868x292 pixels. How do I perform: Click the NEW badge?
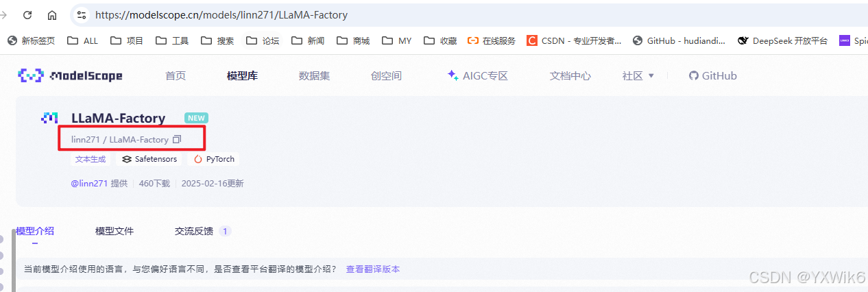(196, 118)
